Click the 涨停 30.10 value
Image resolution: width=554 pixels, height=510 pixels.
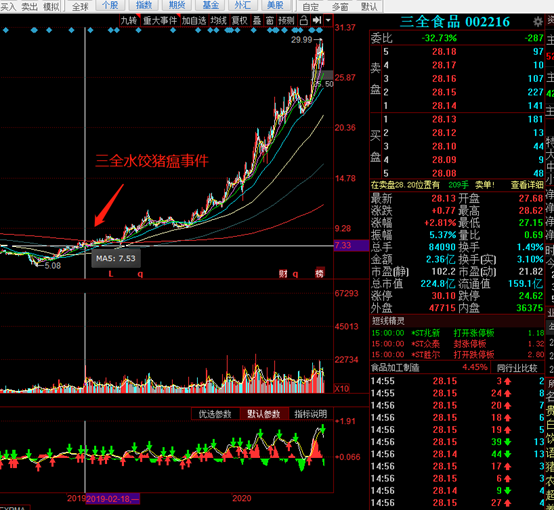[x=443, y=295]
